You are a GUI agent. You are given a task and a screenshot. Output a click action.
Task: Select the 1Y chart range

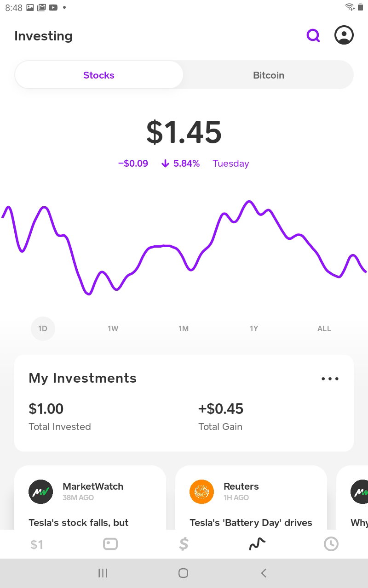[x=254, y=328]
